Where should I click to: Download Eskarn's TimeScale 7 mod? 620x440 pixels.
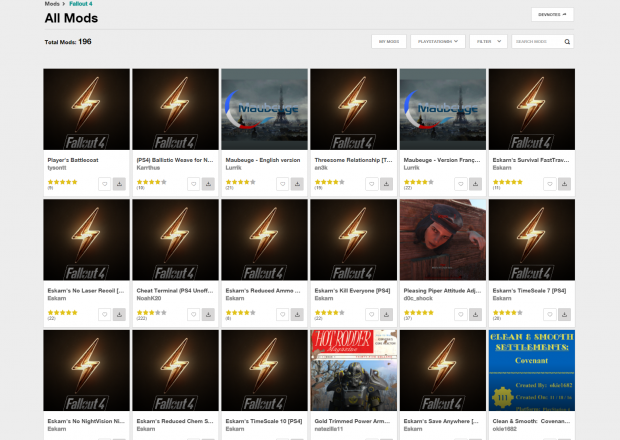(x=564, y=314)
